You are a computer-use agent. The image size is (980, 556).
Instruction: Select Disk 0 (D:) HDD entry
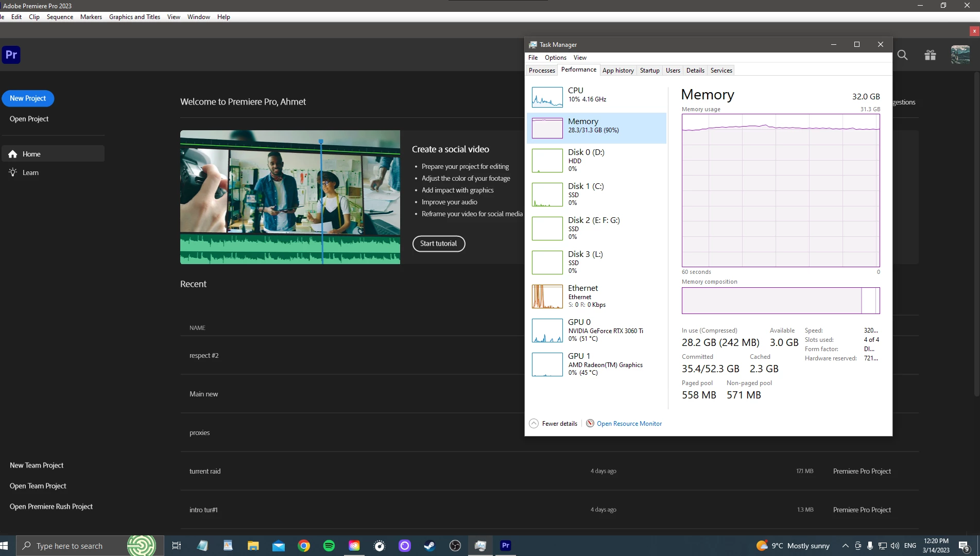(x=596, y=160)
